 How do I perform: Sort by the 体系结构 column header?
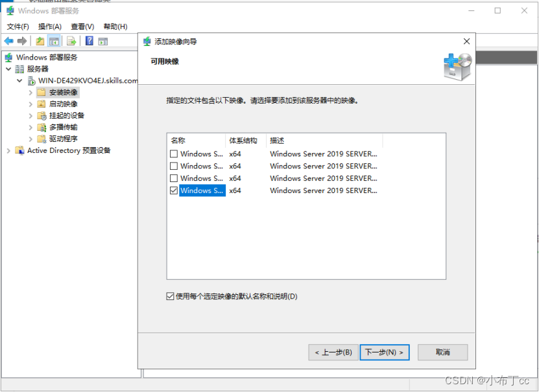pyautogui.click(x=246, y=141)
